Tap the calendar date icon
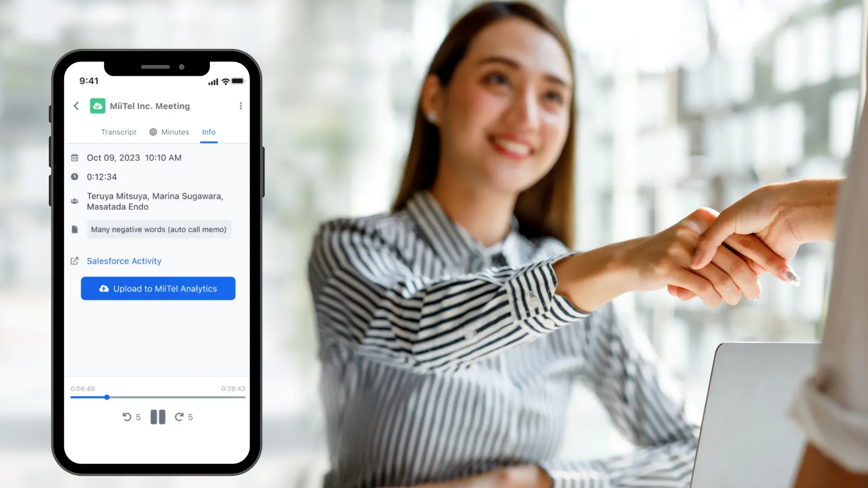868x488 pixels. (x=75, y=157)
